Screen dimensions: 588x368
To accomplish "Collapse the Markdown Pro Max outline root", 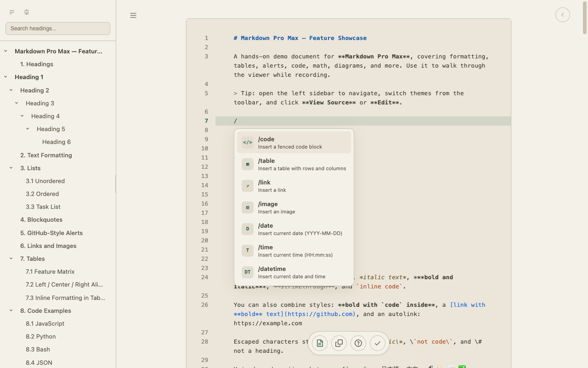I will coord(6,51).
